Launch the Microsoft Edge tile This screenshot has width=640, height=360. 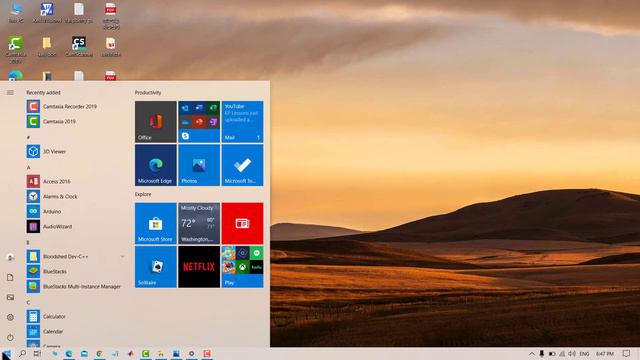click(156, 165)
